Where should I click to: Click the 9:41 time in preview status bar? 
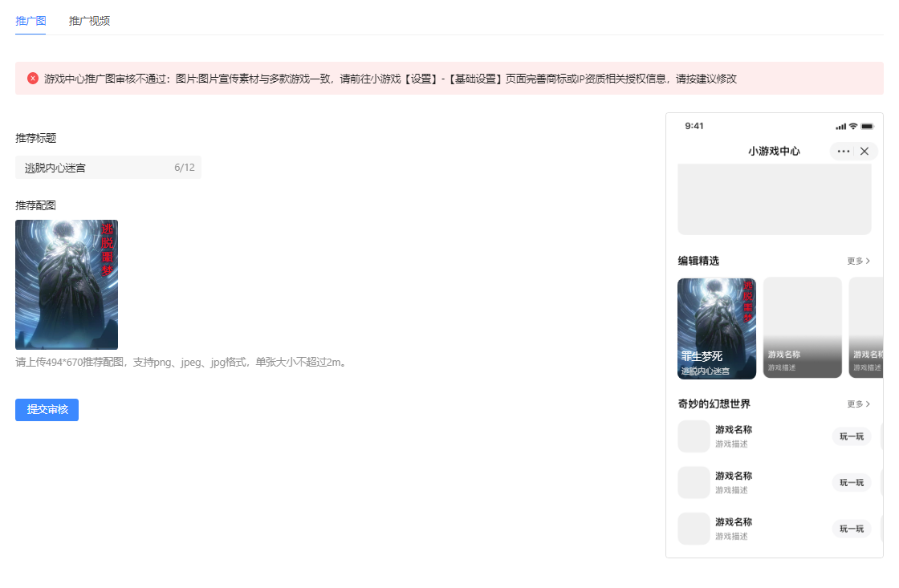(x=694, y=126)
